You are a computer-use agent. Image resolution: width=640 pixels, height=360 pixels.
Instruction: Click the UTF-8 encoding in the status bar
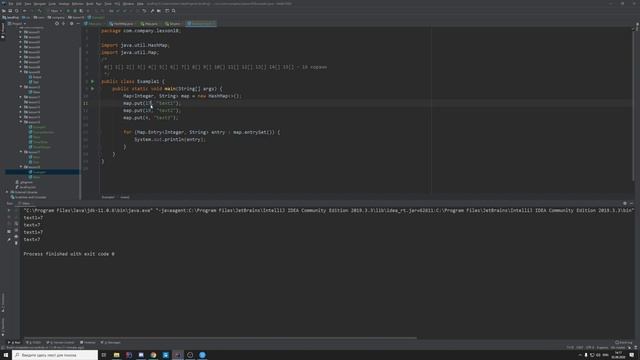tap(590, 347)
